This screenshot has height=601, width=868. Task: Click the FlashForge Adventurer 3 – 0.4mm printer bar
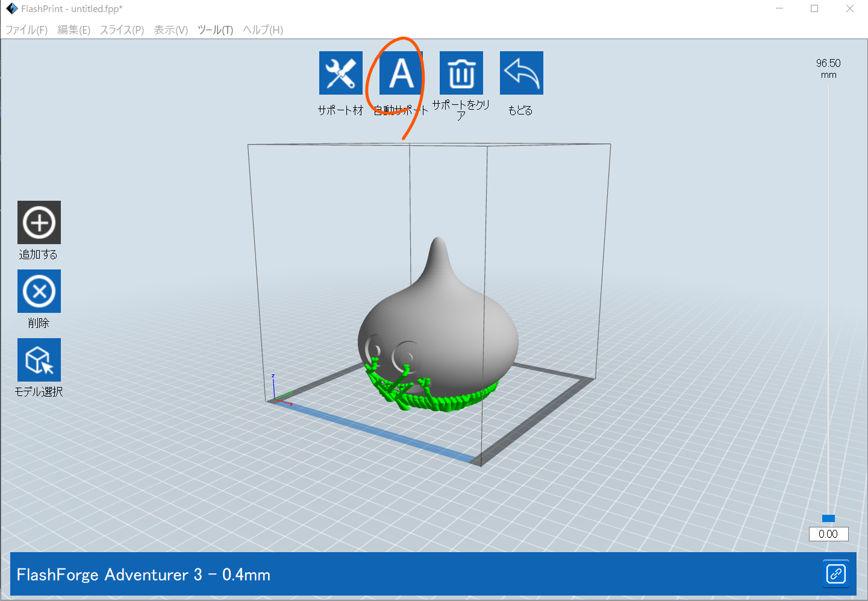pos(433,574)
